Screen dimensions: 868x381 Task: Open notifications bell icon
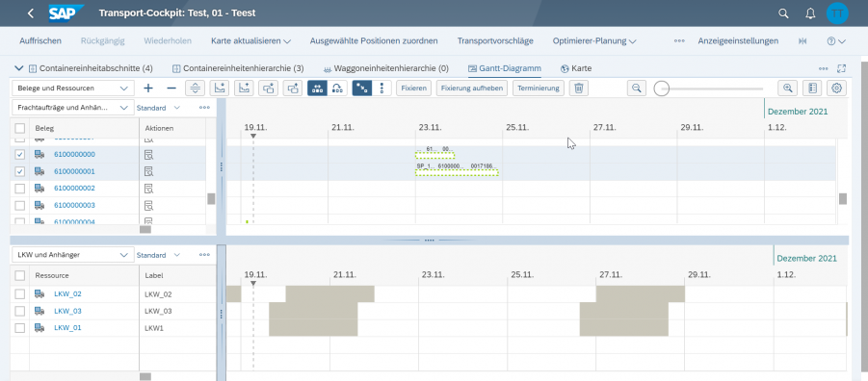click(x=810, y=13)
